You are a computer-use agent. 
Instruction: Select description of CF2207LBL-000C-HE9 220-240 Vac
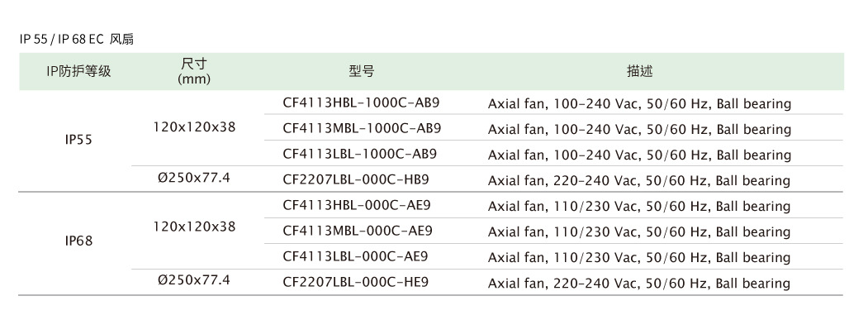tap(639, 284)
